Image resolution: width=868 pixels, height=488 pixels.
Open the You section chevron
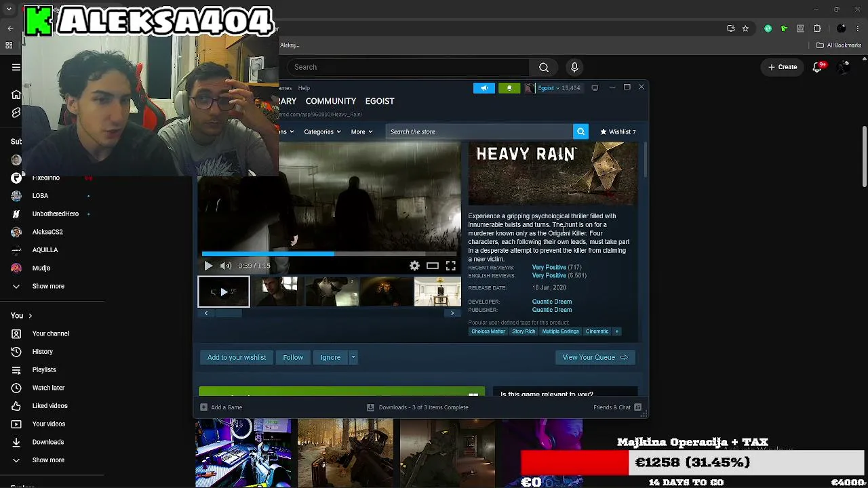point(30,316)
